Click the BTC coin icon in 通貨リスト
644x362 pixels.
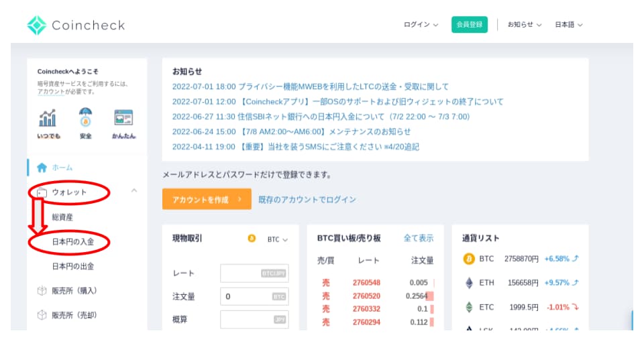(x=469, y=259)
